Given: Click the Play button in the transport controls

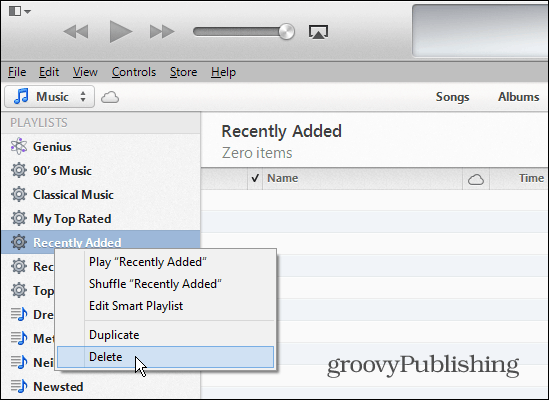Looking at the screenshot, I should (x=120, y=32).
